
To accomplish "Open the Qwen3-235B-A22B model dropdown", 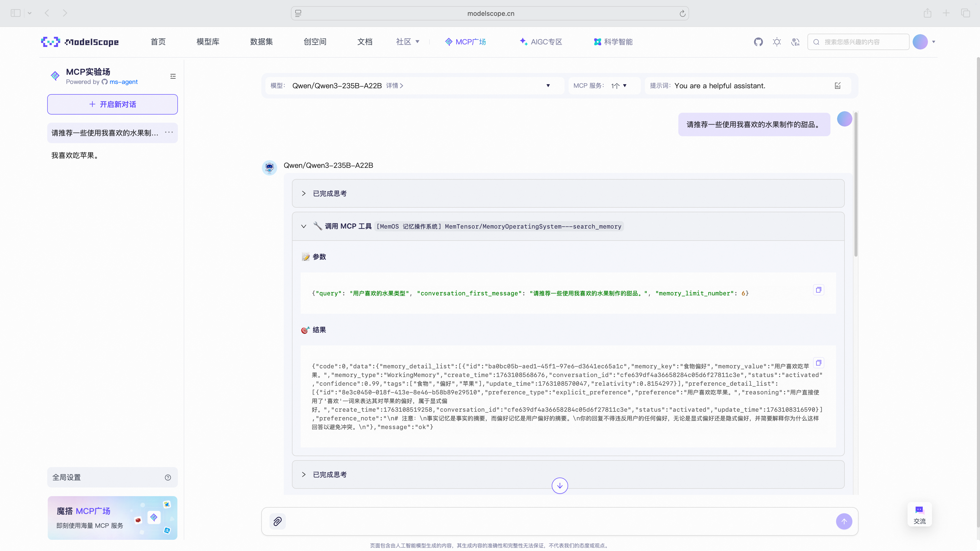I will pyautogui.click(x=548, y=85).
